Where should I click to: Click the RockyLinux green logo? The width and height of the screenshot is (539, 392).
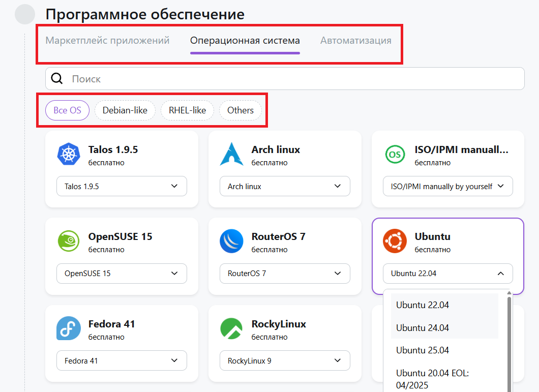pos(231,328)
